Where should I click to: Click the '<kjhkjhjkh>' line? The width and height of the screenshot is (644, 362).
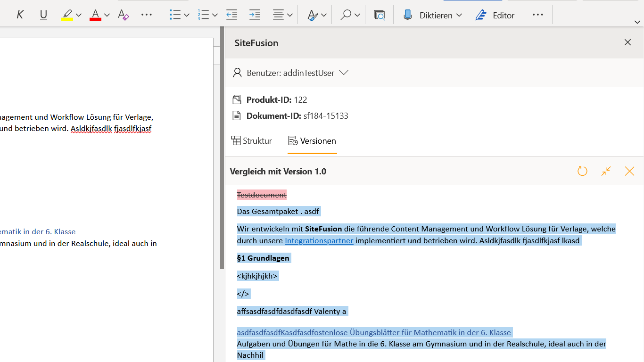pyautogui.click(x=257, y=276)
